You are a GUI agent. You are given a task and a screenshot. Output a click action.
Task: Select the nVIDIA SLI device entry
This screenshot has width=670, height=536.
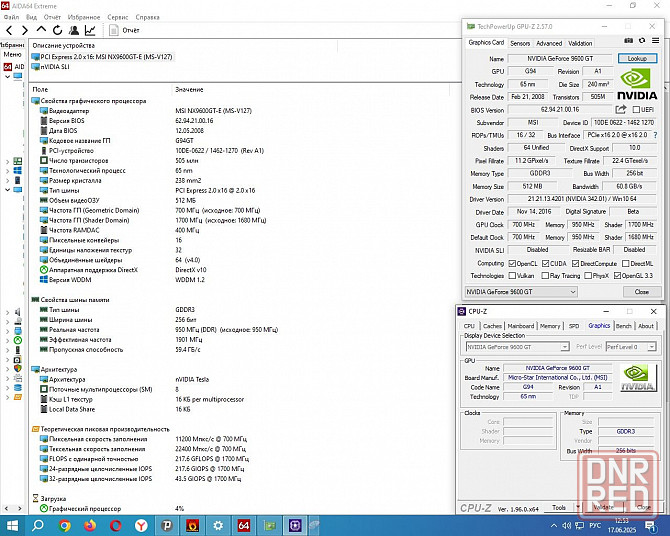point(50,67)
